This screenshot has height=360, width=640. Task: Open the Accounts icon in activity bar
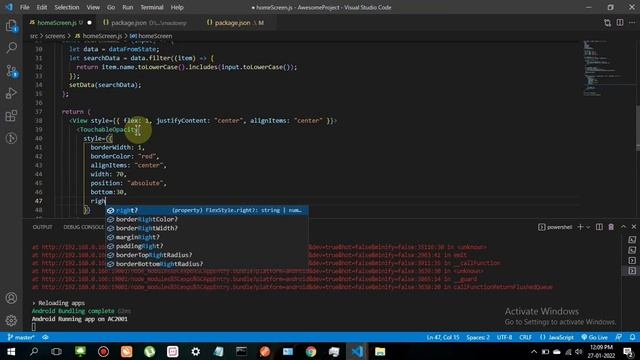[11, 298]
